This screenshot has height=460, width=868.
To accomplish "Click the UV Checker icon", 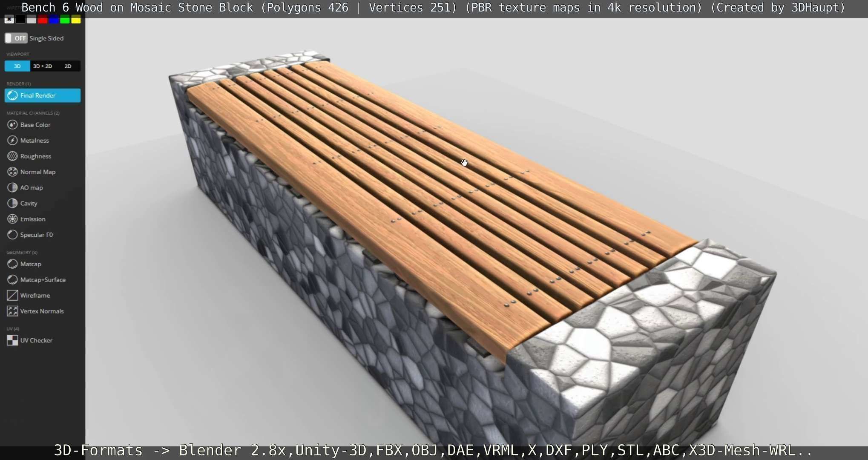I will [12, 340].
